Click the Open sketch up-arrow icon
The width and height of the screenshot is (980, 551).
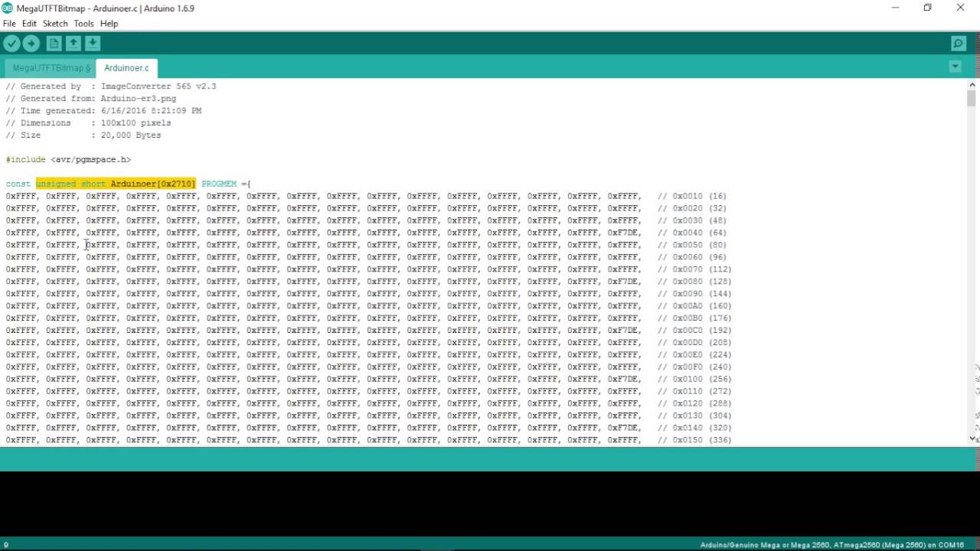(x=73, y=44)
